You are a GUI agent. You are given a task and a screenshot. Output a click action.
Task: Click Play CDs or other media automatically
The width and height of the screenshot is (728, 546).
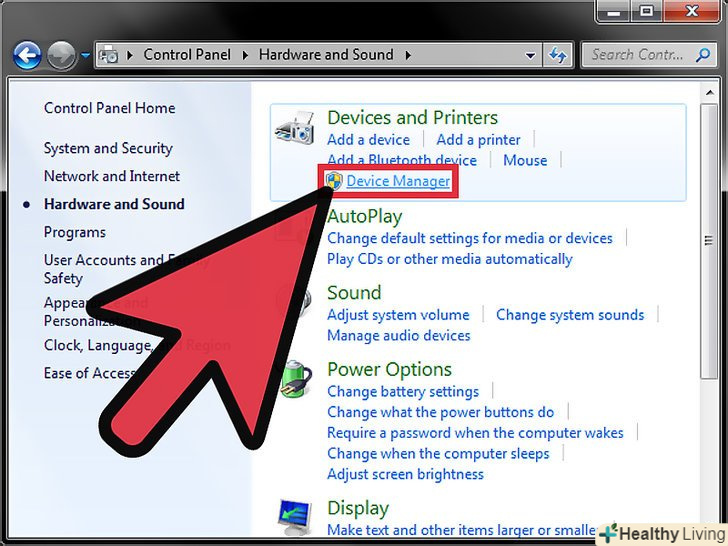coord(450,259)
